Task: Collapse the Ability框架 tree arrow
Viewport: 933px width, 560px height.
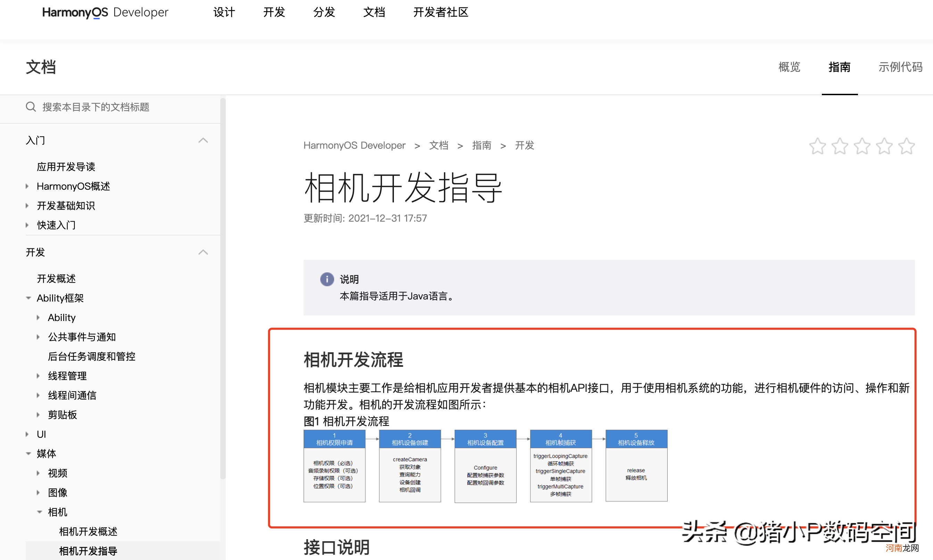Action: (28, 298)
